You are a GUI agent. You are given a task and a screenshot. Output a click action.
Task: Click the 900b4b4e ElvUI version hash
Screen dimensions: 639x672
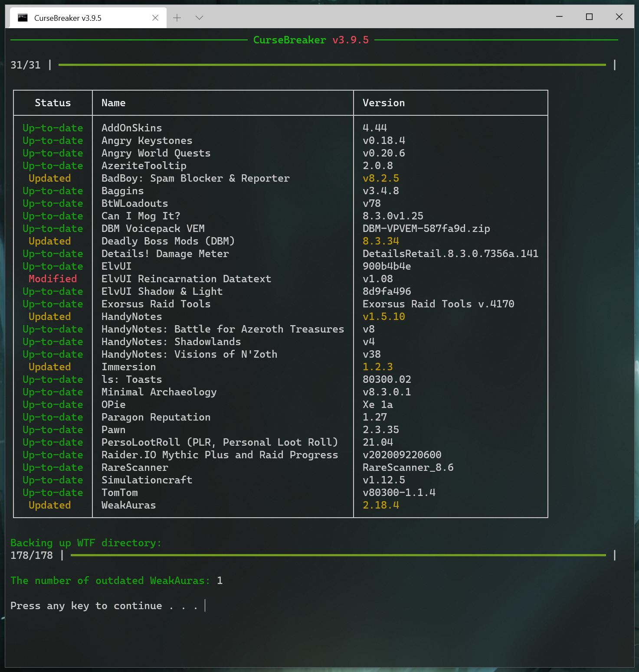[x=387, y=266]
